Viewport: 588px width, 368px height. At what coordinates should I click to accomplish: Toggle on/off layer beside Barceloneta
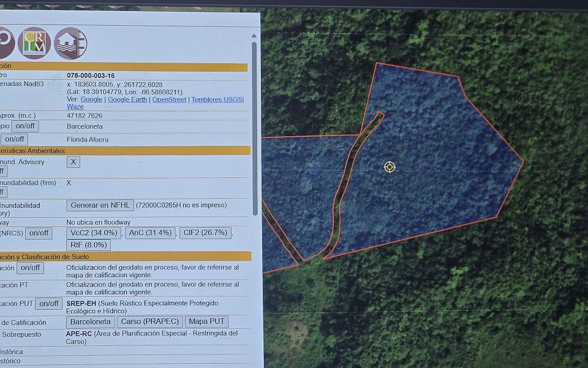25,126
